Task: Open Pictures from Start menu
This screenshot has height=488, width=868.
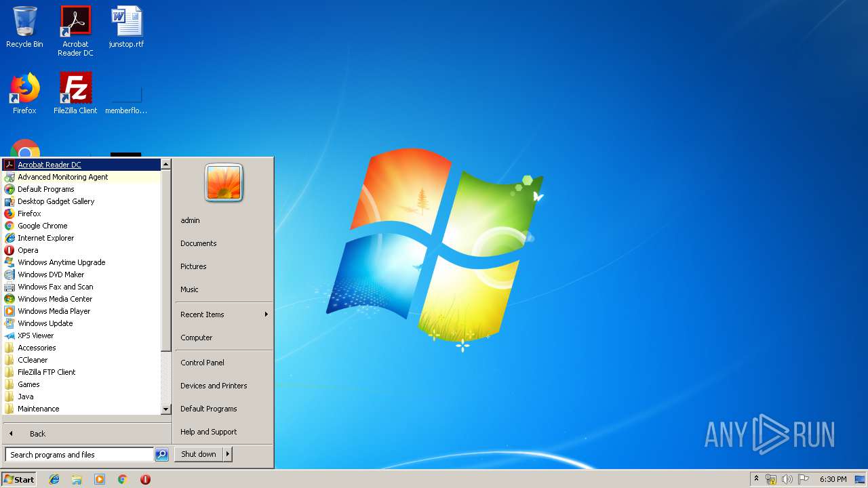Action: 224,266
